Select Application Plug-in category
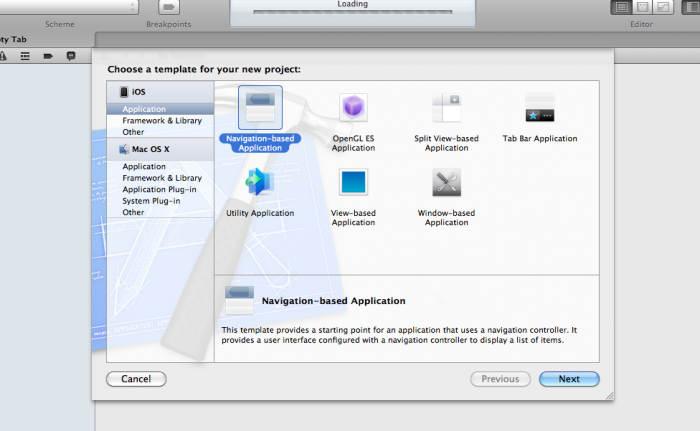This screenshot has height=431, width=700. tap(159, 189)
